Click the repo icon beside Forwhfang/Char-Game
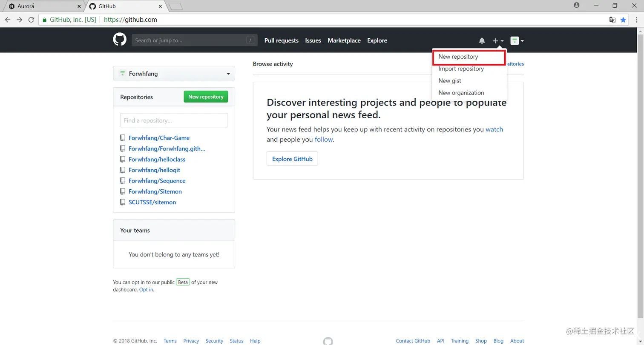The image size is (644, 345). click(123, 138)
